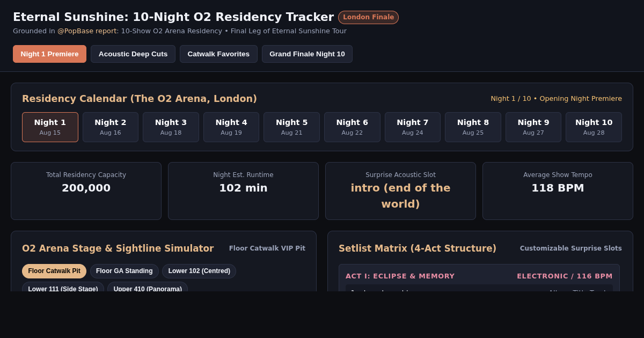Viewport: 644px width, 338px height.
Task: Click the Average Show Tempo 118 BPM value
Action: point(558,188)
